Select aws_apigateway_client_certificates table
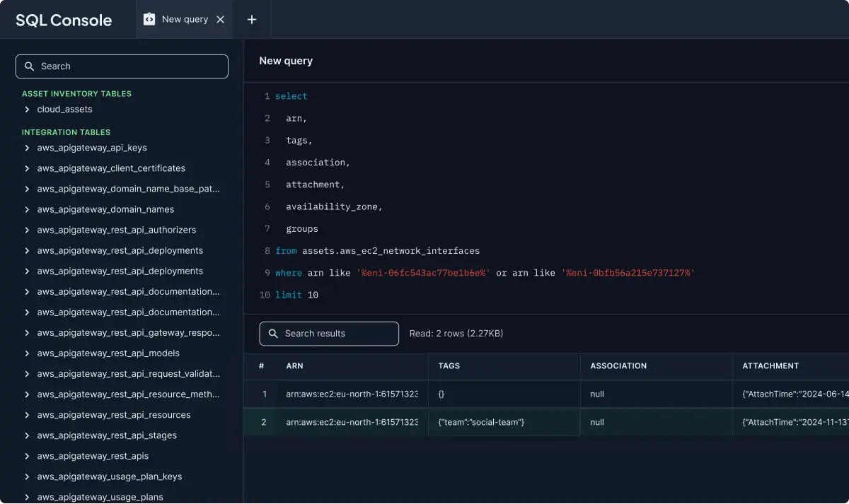This screenshot has height=504, width=849. 111,168
